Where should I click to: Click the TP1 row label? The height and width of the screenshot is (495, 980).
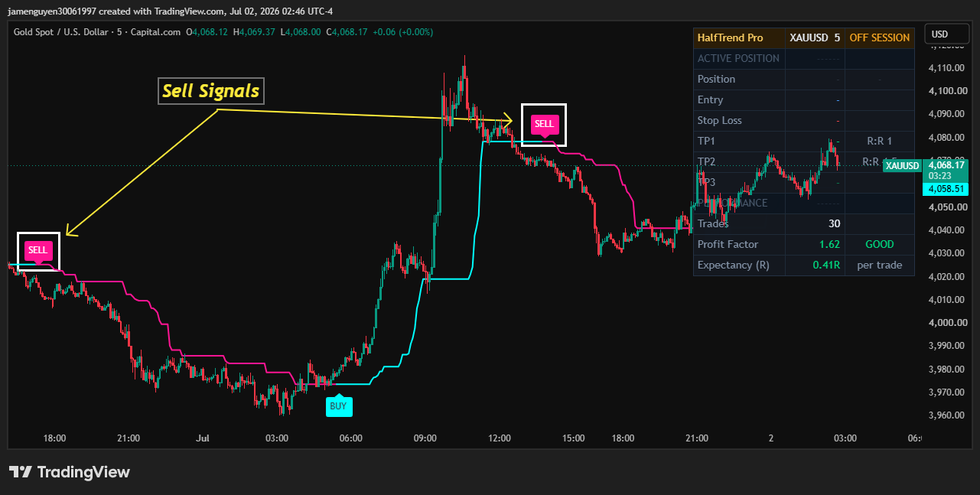[x=706, y=141]
